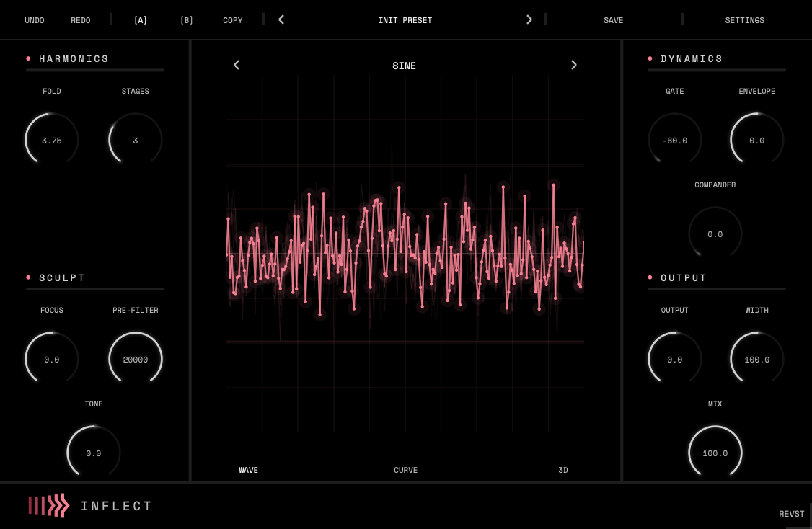This screenshot has height=529, width=812.
Task: Click the OUTPUT section title
Action: [x=684, y=277]
